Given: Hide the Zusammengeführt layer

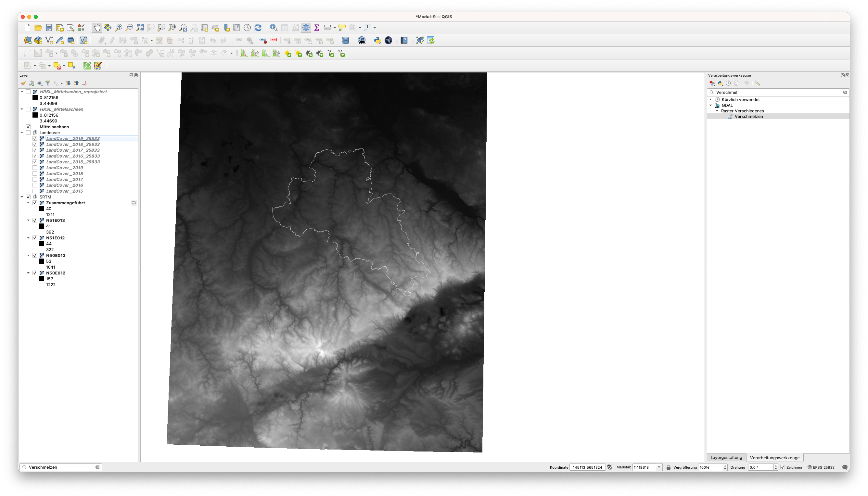Looking at the screenshot, I should pyautogui.click(x=35, y=203).
